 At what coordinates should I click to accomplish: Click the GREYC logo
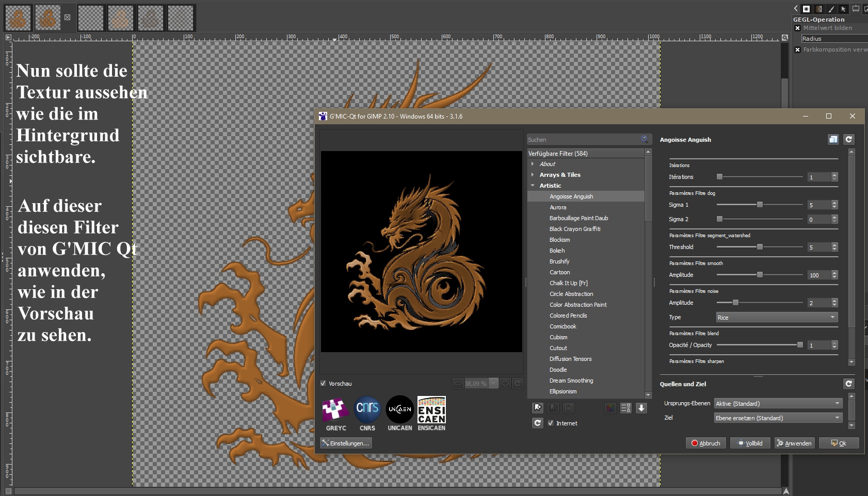tap(336, 414)
